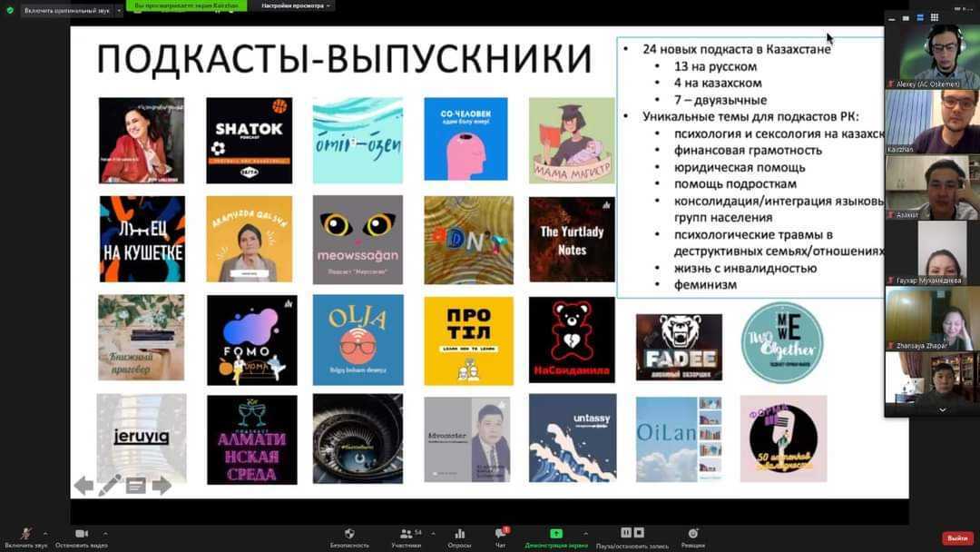
Task: Click green Демонстрация экрана share button
Action: coord(555,537)
